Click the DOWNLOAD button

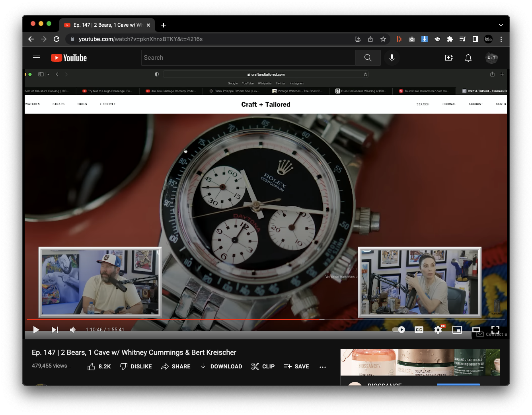[221, 366]
